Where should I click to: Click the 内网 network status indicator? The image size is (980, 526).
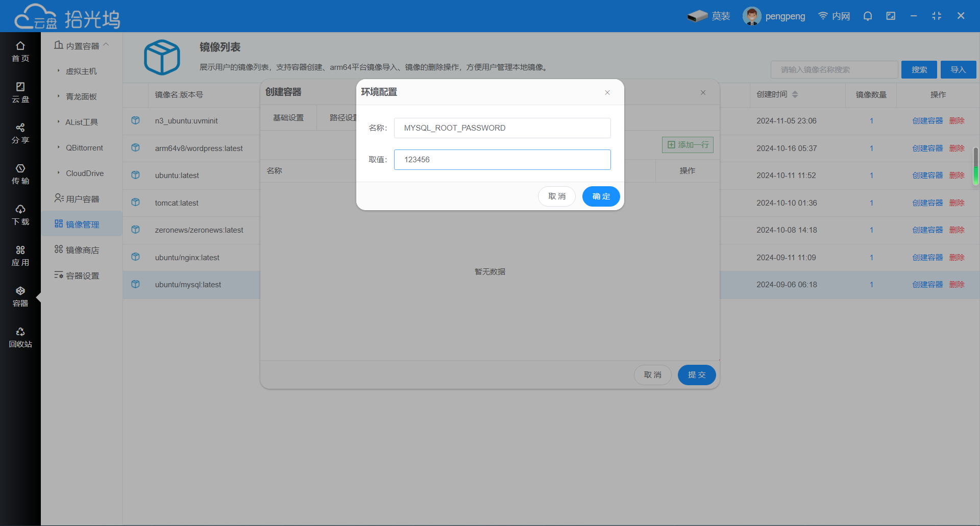pyautogui.click(x=834, y=16)
